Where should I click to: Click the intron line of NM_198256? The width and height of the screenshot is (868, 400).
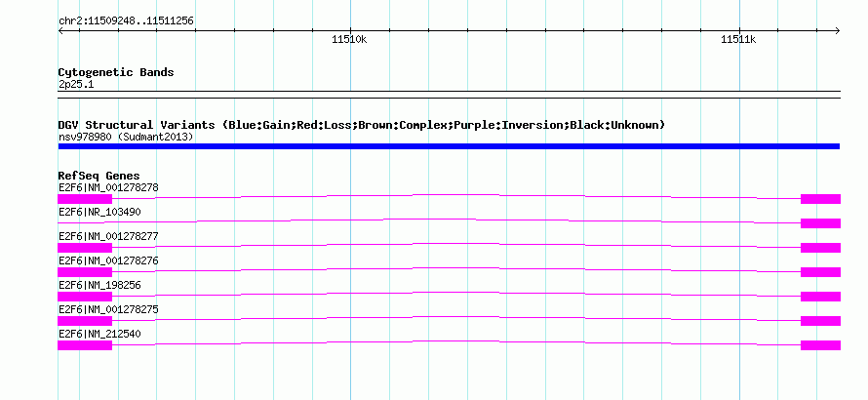point(456,292)
